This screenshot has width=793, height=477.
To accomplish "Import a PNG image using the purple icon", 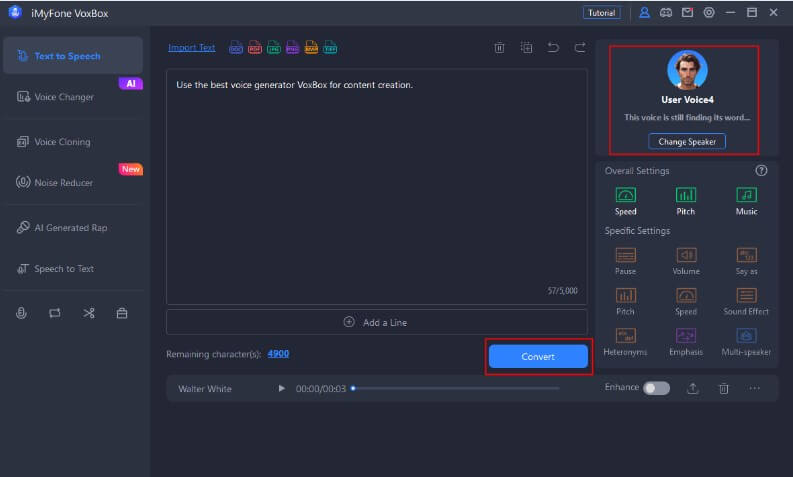I will [292, 48].
